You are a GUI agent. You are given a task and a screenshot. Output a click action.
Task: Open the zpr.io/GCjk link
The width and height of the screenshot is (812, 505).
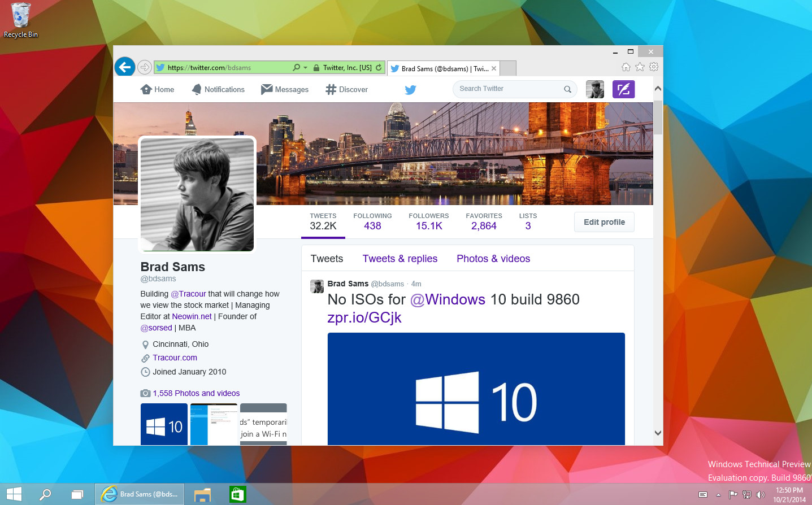[364, 317]
